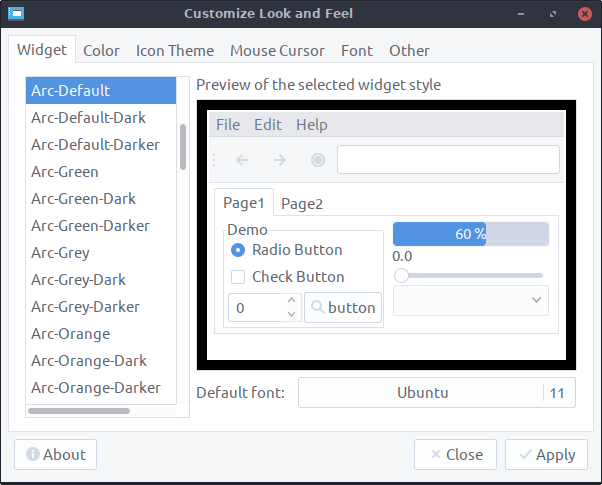Click the back arrow in preview toolbar
602x485 pixels.
(x=242, y=160)
